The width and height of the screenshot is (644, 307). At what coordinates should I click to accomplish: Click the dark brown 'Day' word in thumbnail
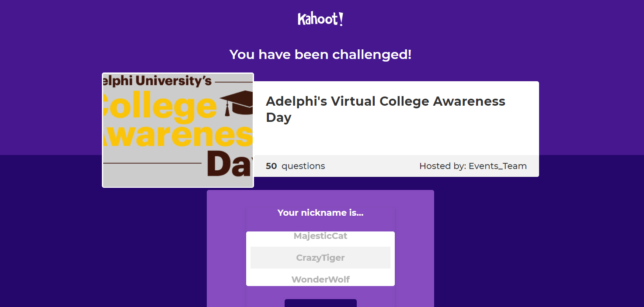coord(230,165)
